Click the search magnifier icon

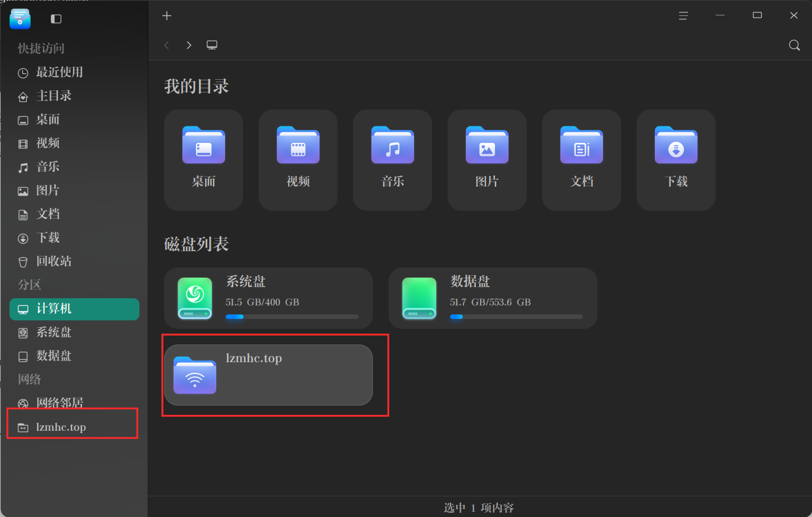[794, 45]
